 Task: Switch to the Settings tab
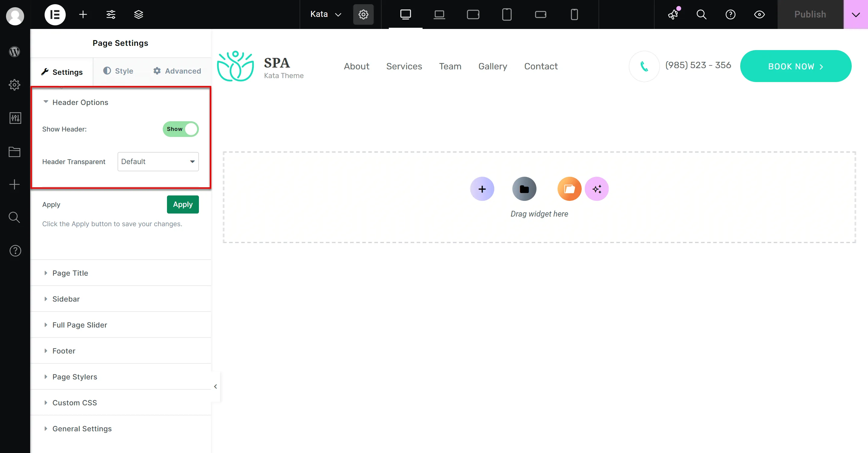point(62,72)
